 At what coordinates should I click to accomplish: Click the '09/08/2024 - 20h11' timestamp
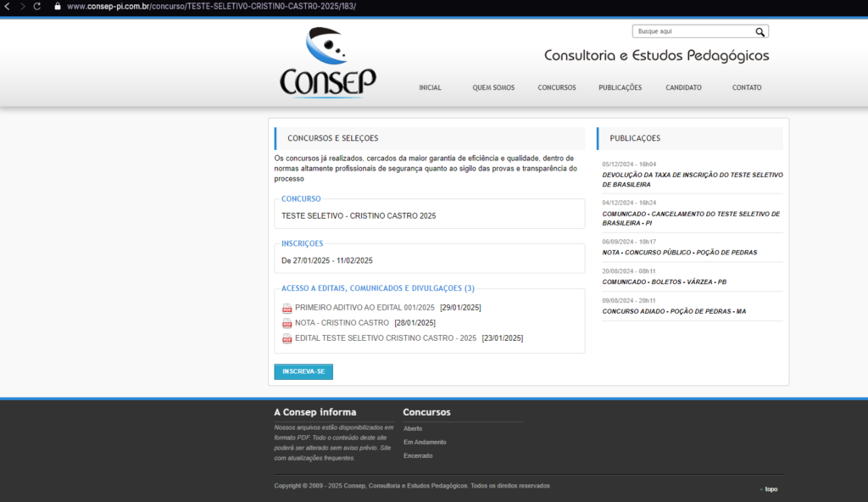[x=629, y=300]
